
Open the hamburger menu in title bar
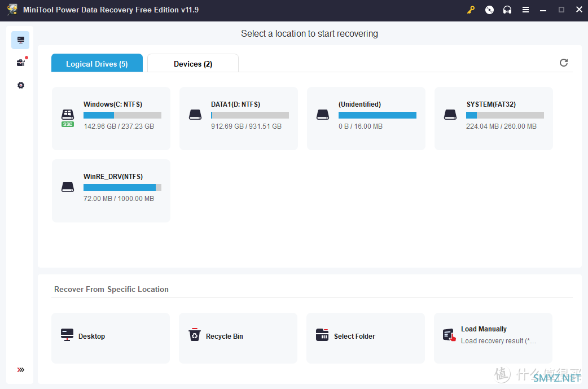(x=526, y=10)
